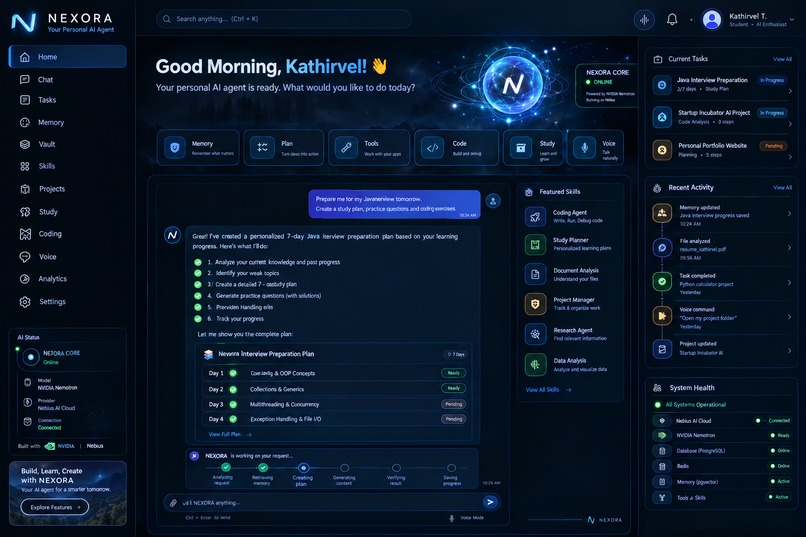Click the Coding icon in sidebar

pos(25,234)
